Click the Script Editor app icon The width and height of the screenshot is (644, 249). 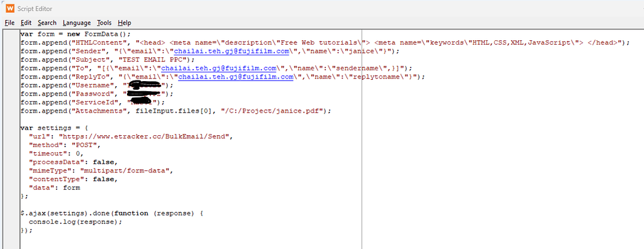pyautogui.click(x=9, y=8)
